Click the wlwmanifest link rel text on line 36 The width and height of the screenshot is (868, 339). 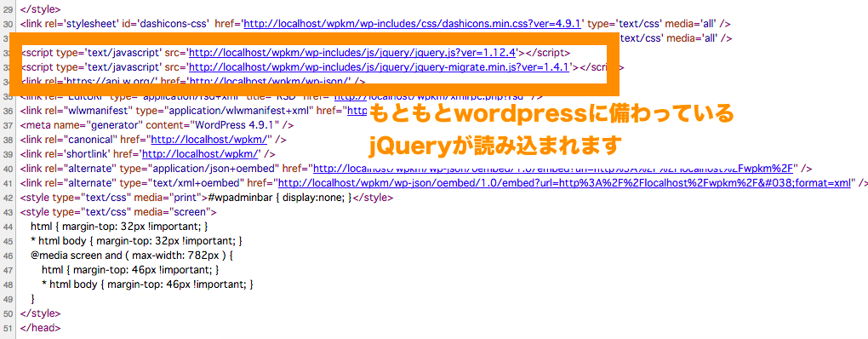click(77, 111)
